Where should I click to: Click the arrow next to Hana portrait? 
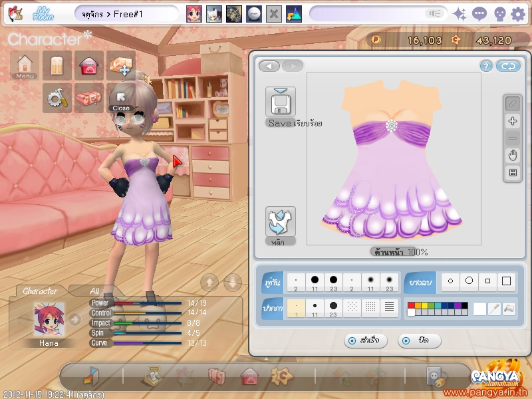[74, 319]
